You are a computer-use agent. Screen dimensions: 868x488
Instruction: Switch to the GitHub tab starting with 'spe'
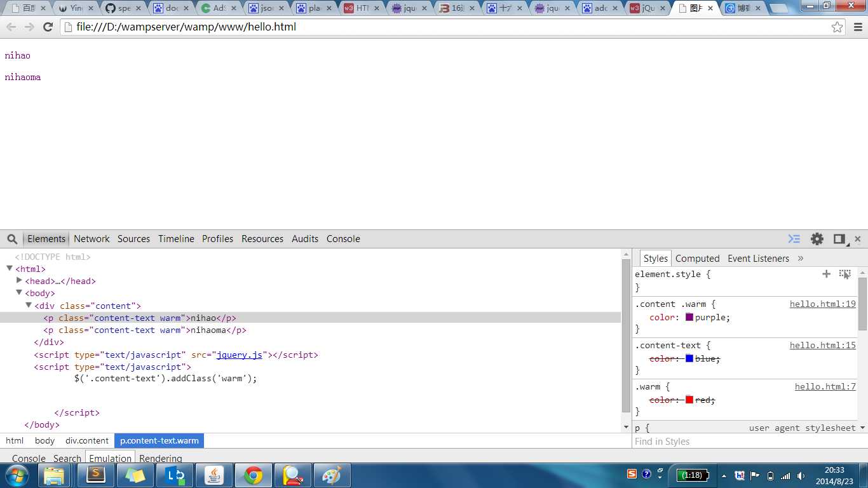click(x=124, y=8)
